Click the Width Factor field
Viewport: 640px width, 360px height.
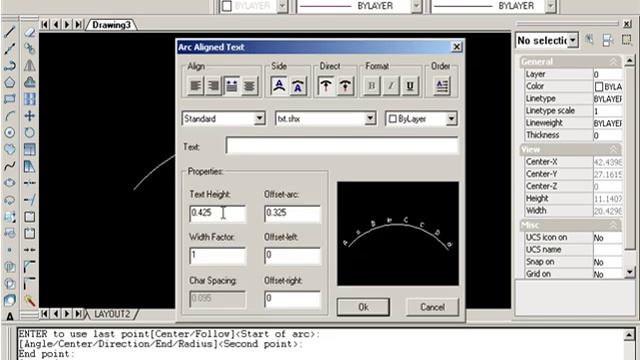tap(218, 256)
